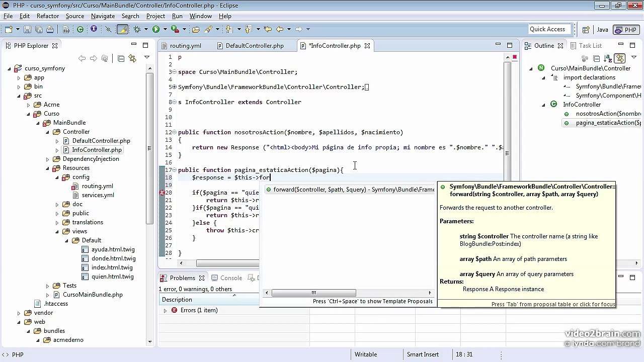644x362 pixels.
Task: Click the green C new class icon
Action: click(80, 29)
